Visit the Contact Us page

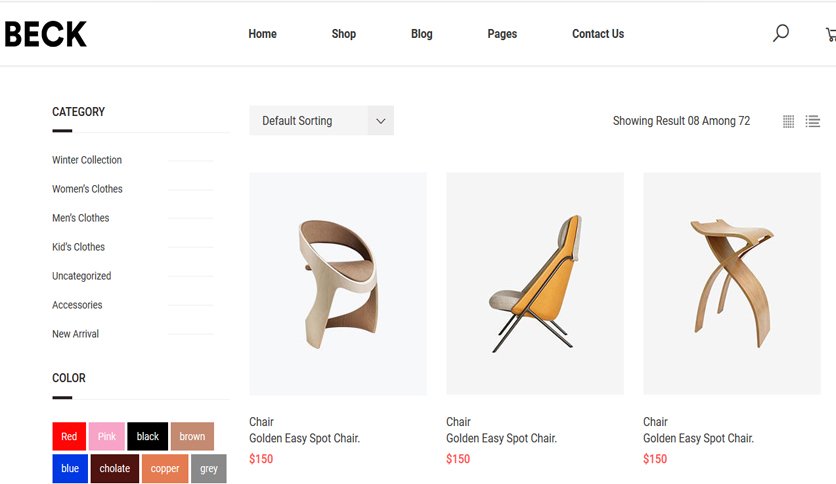tap(598, 34)
